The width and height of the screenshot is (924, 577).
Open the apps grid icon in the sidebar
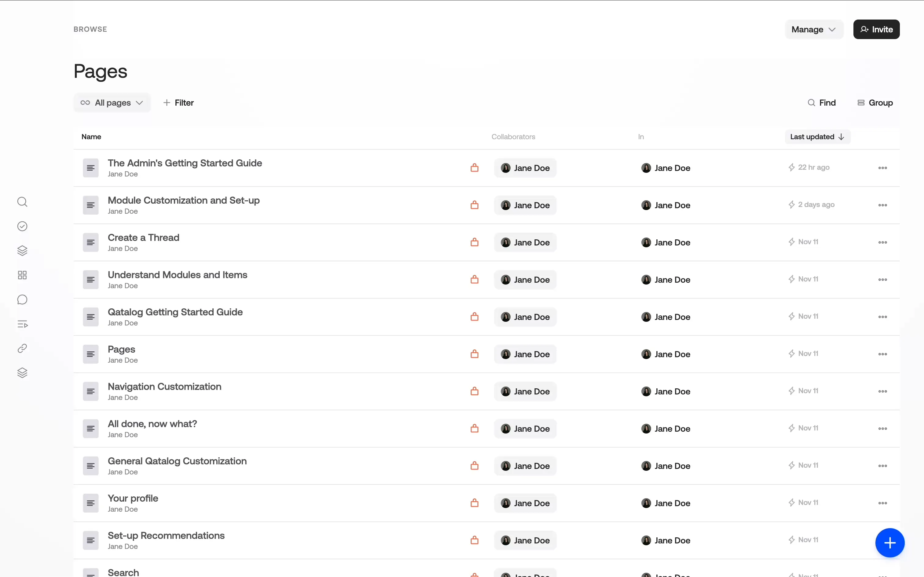[22, 275]
